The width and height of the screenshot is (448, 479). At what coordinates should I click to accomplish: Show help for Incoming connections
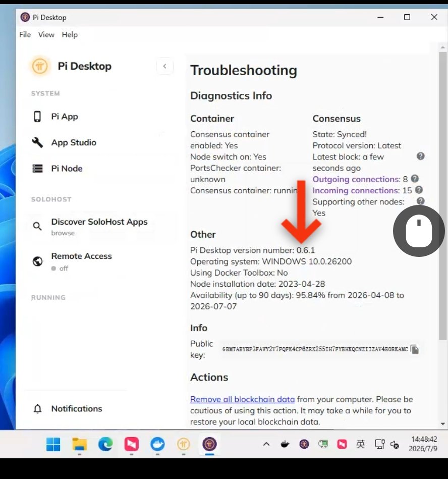tap(419, 190)
